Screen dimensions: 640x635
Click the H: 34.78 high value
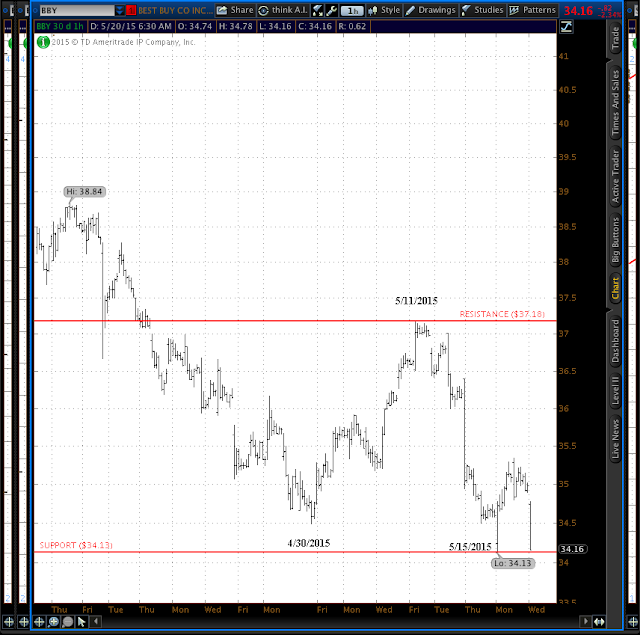click(236, 27)
